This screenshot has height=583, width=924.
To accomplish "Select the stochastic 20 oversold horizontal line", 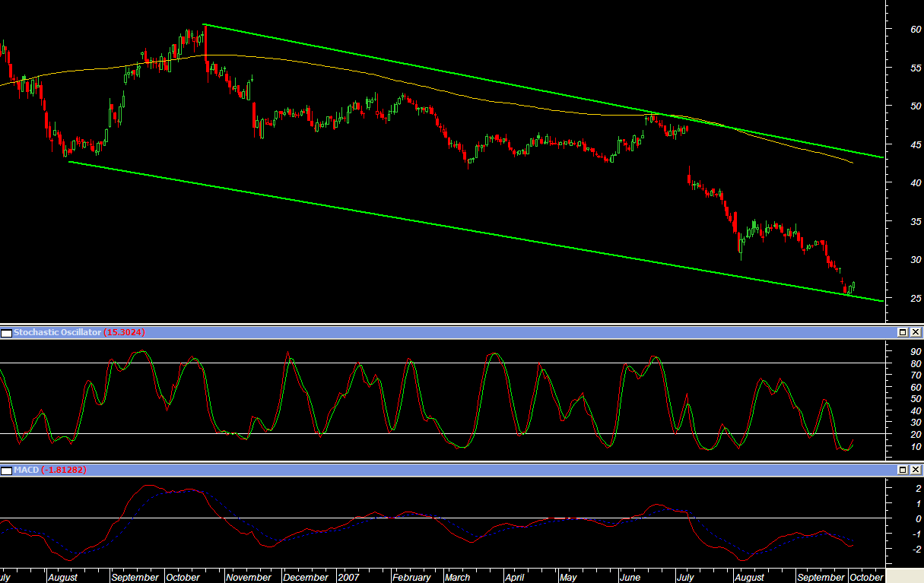I will pyautogui.click(x=443, y=434).
